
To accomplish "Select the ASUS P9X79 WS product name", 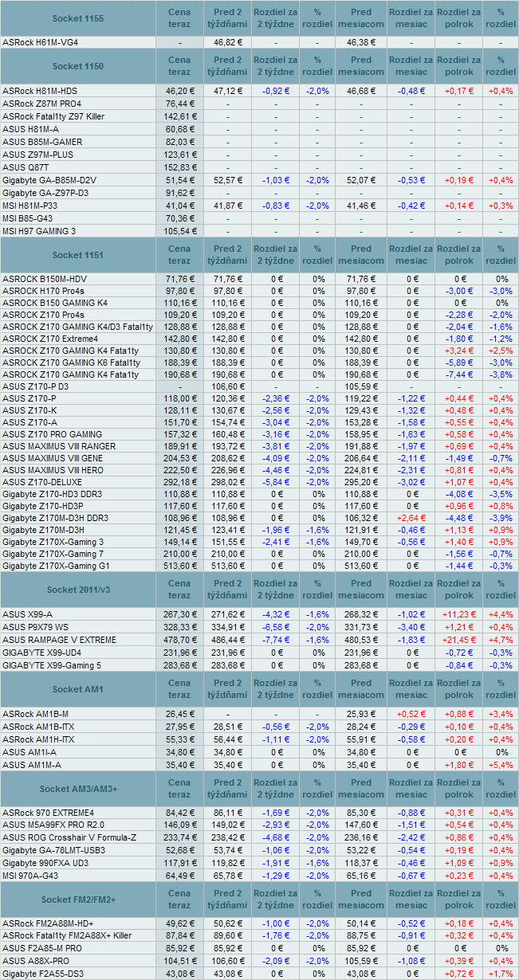I will coord(37,628).
